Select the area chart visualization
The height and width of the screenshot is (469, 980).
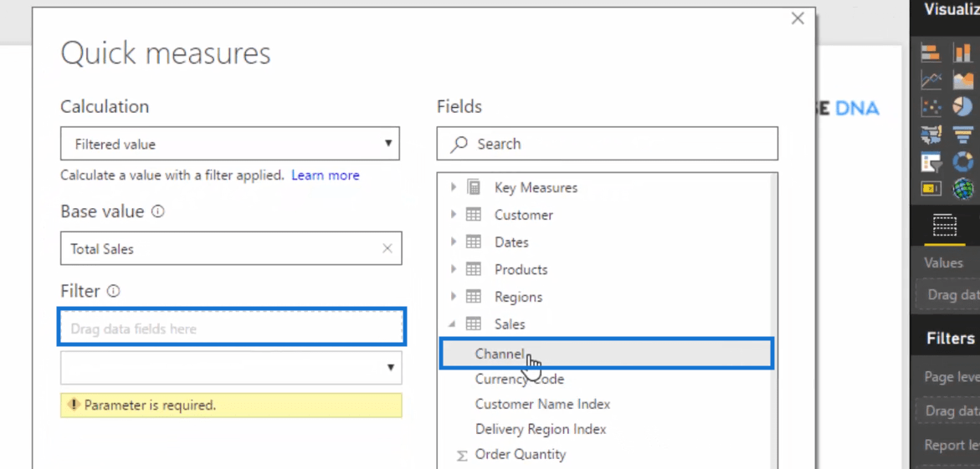coord(962,80)
